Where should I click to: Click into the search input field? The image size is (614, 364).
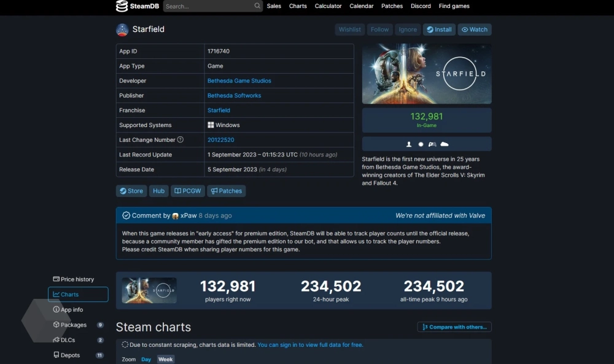click(209, 6)
